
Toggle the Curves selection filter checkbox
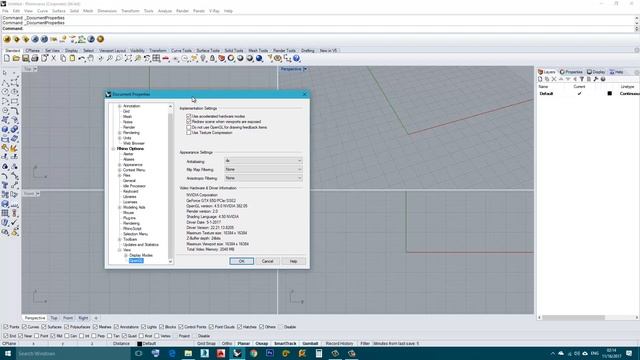click(24, 327)
